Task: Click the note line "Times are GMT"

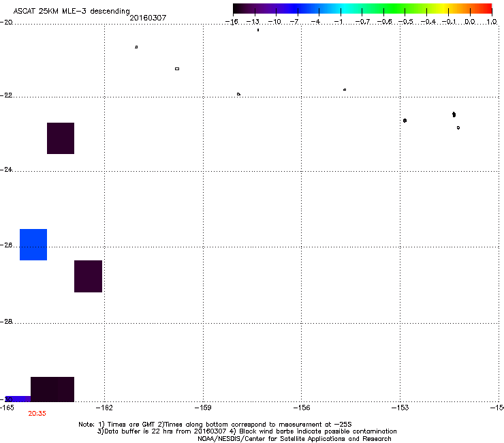Action: [131, 425]
